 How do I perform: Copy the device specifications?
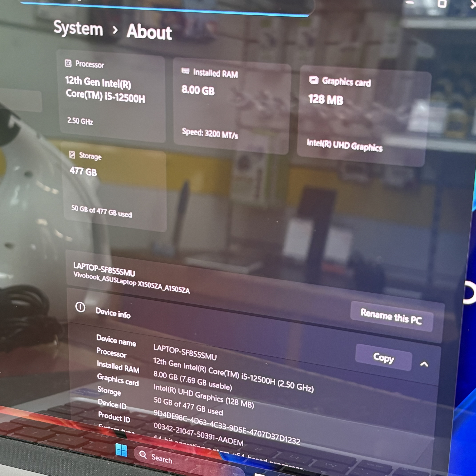(384, 357)
